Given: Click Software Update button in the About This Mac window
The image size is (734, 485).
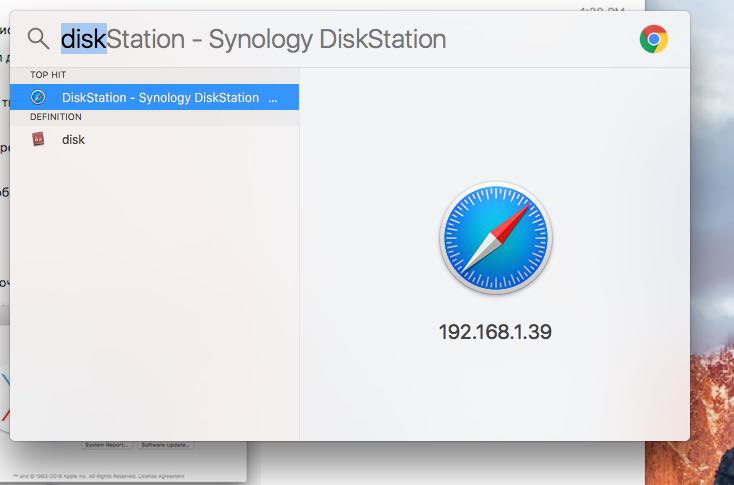Looking at the screenshot, I should 166,445.
